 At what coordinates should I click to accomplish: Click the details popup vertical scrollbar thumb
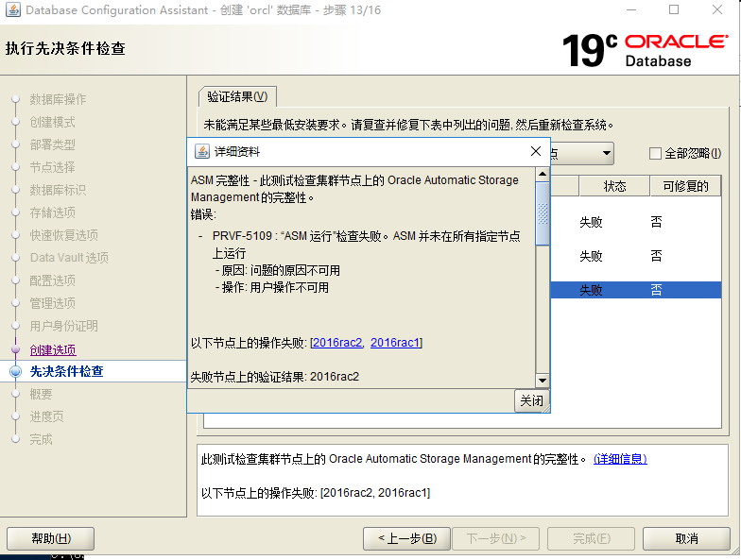coord(542,212)
